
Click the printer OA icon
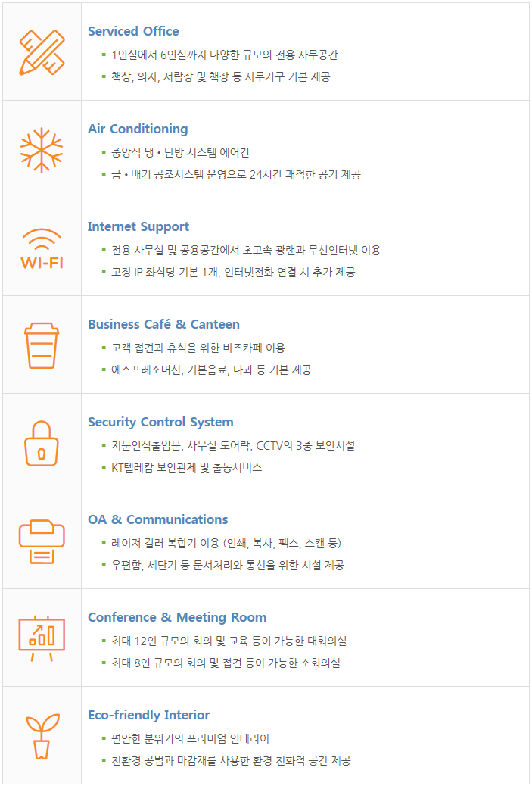42,541
